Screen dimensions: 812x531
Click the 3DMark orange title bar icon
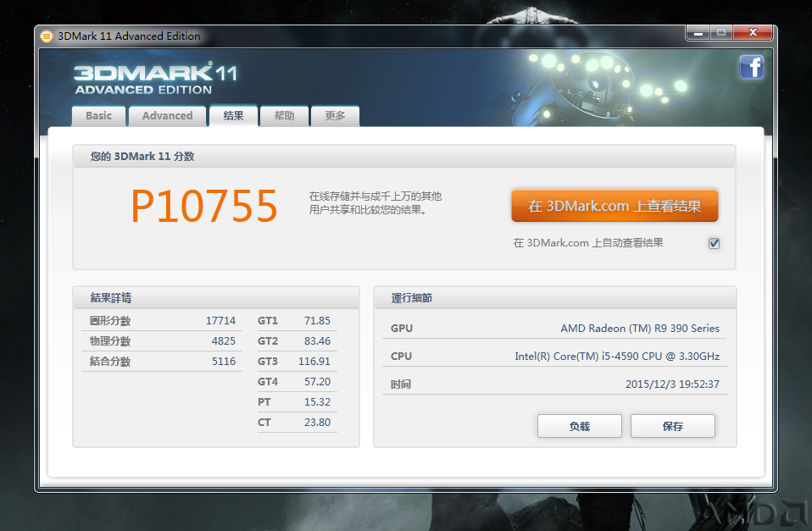pyautogui.click(x=47, y=36)
